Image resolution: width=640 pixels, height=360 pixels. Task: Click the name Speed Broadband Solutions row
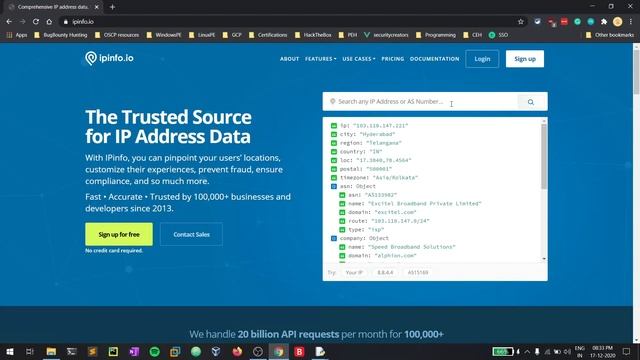point(397,247)
